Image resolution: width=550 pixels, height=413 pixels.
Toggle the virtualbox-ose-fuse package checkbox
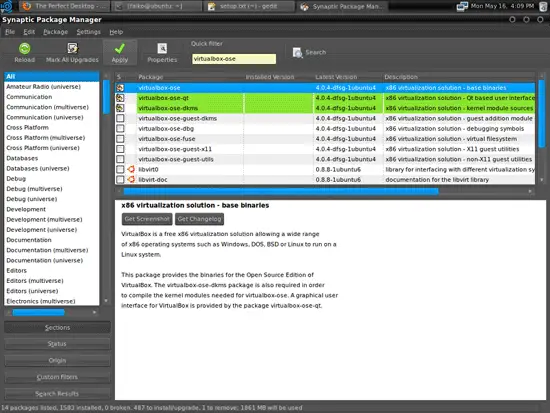[120, 139]
